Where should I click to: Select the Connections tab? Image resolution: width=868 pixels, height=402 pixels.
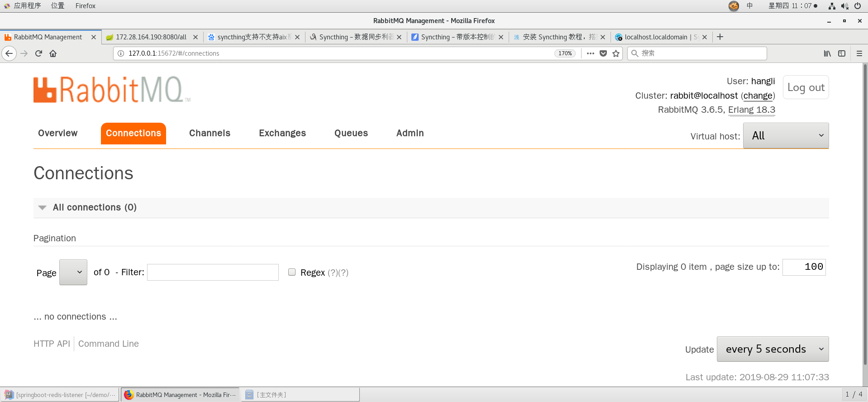point(134,133)
